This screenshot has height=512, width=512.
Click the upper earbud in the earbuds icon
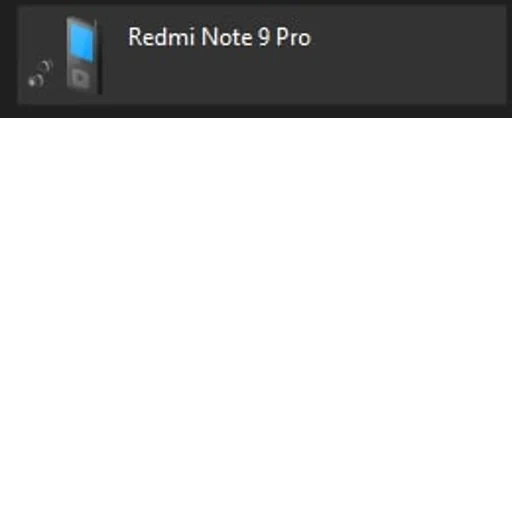45,67
